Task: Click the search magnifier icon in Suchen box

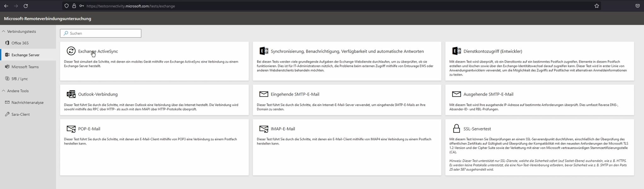Action: [x=66, y=33]
